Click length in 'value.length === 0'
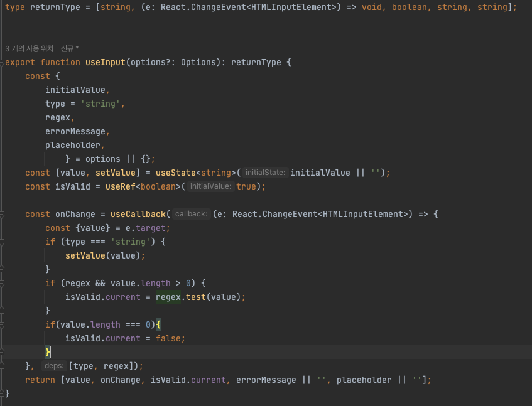Viewport: 532px width, 406px height. click(x=105, y=324)
